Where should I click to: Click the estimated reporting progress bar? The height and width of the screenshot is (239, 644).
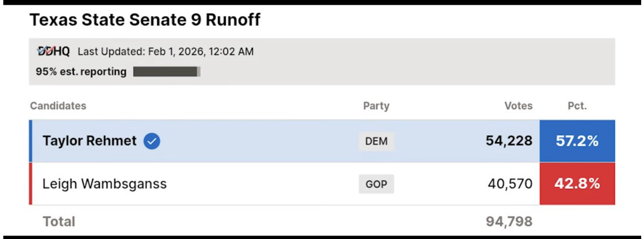pos(167,72)
